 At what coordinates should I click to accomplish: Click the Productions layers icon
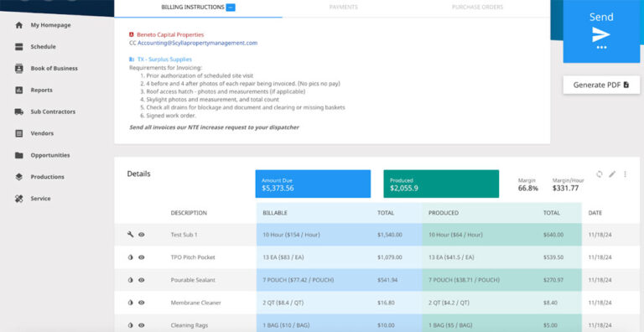(19, 177)
